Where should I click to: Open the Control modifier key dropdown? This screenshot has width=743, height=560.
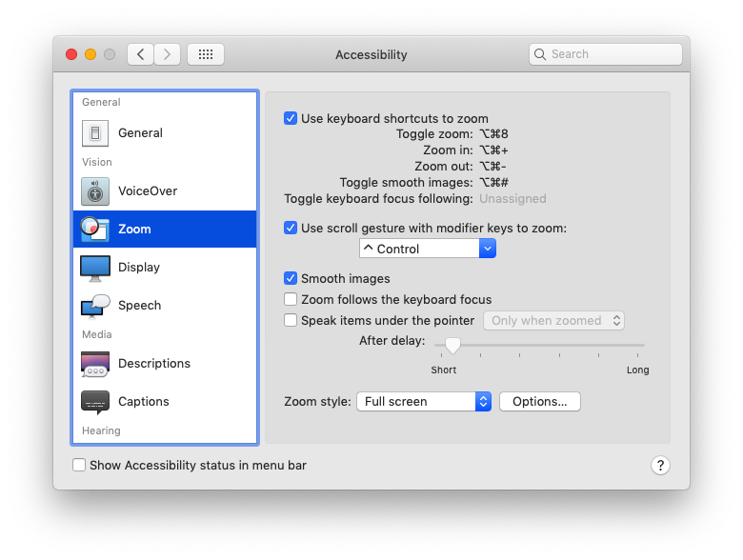[x=428, y=249]
